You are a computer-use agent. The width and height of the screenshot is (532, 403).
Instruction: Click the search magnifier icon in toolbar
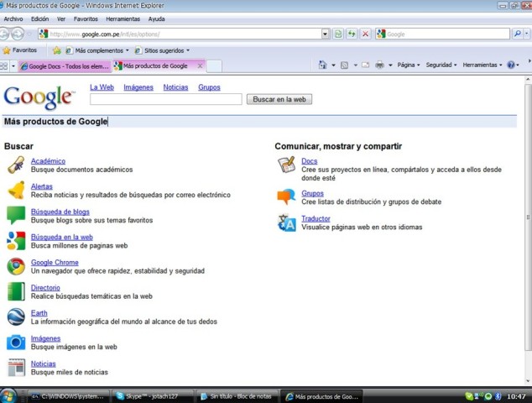(x=518, y=34)
